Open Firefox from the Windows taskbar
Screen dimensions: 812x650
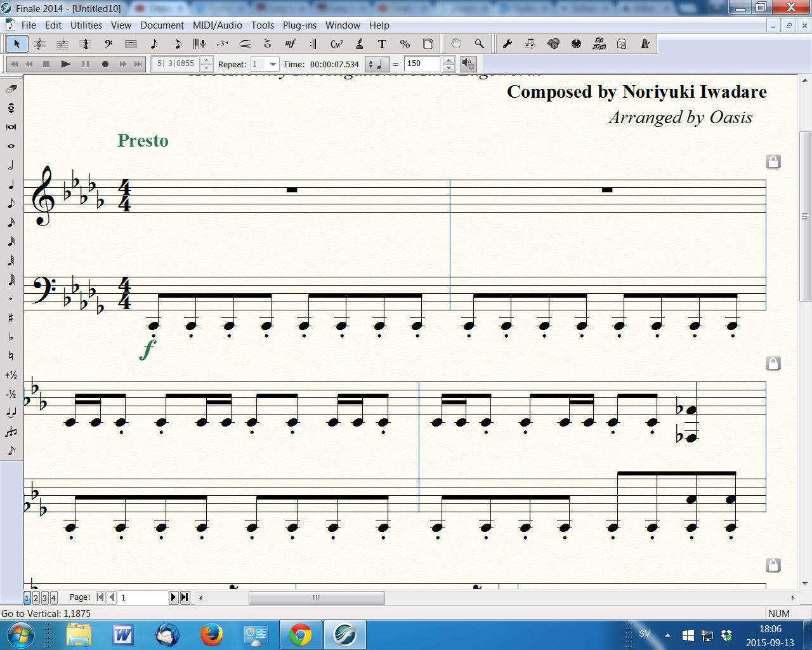tap(211, 635)
